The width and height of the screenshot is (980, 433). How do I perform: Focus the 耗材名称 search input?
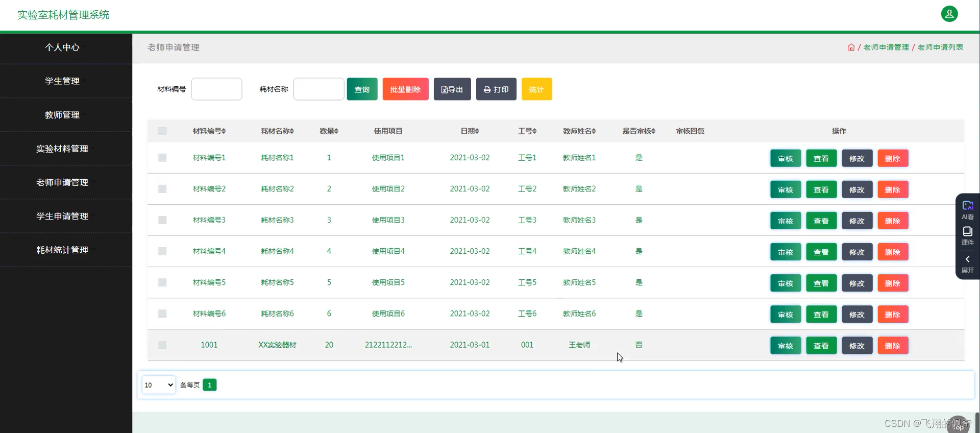(x=318, y=89)
